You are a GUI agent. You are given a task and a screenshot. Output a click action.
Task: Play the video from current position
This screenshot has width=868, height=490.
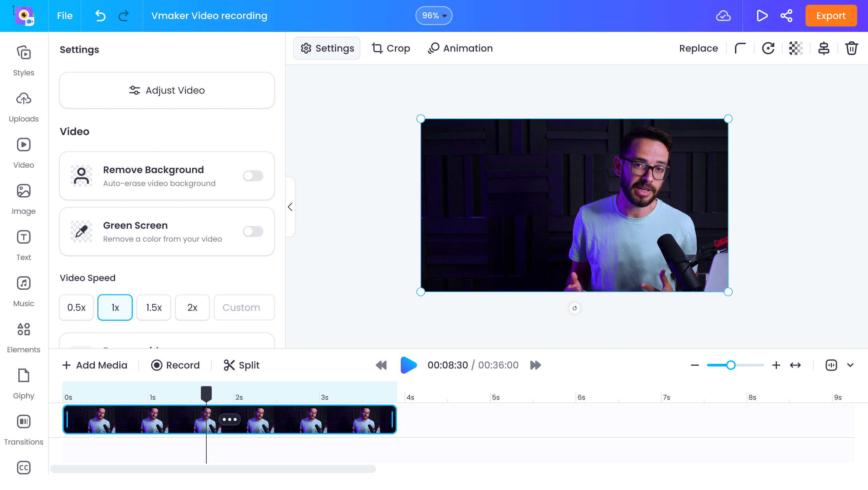408,365
